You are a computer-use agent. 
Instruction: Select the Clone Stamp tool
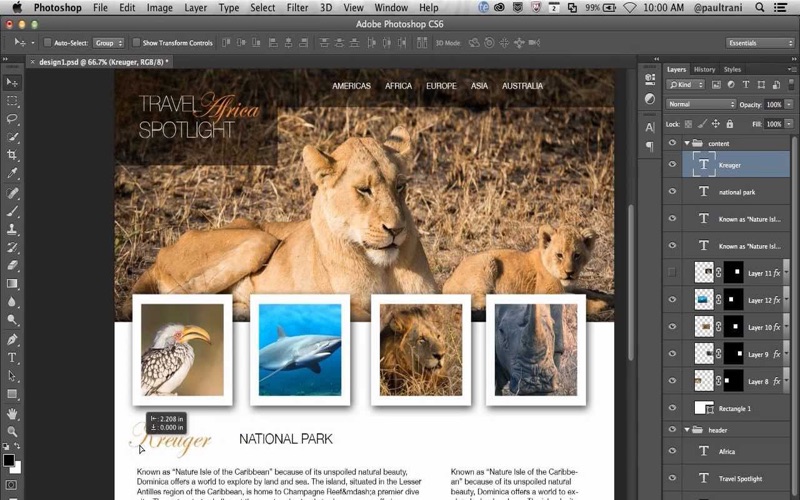coord(12,229)
